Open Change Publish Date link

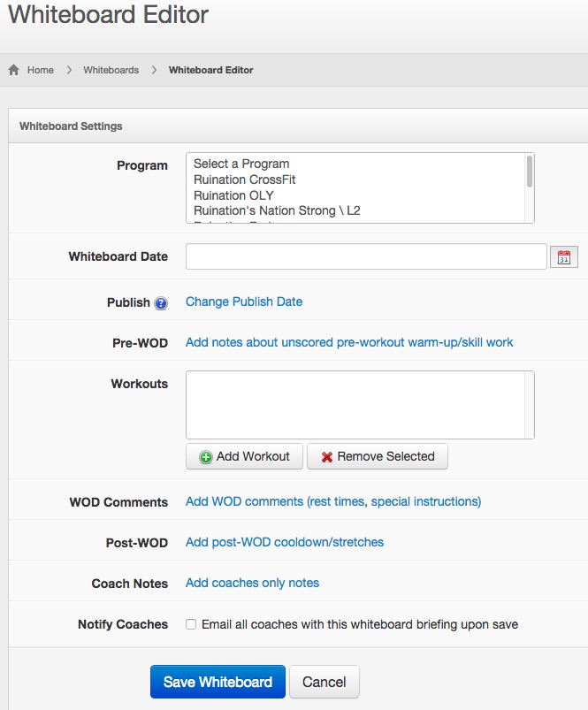pos(244,302)
